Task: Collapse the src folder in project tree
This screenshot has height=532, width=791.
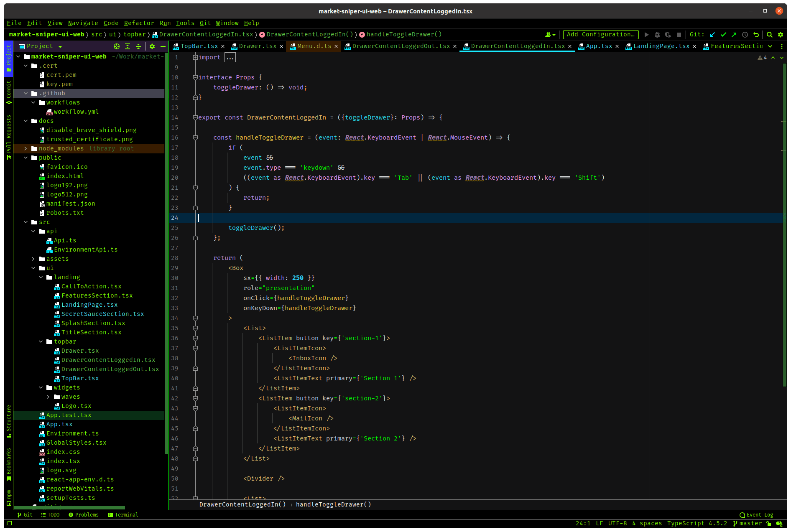Action: [26, 222]
